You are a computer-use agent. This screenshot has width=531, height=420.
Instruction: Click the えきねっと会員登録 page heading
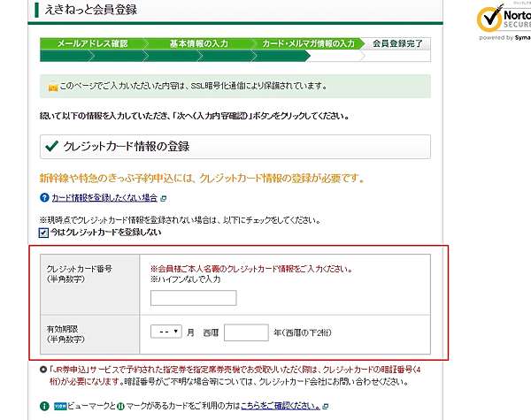point(91,10)
